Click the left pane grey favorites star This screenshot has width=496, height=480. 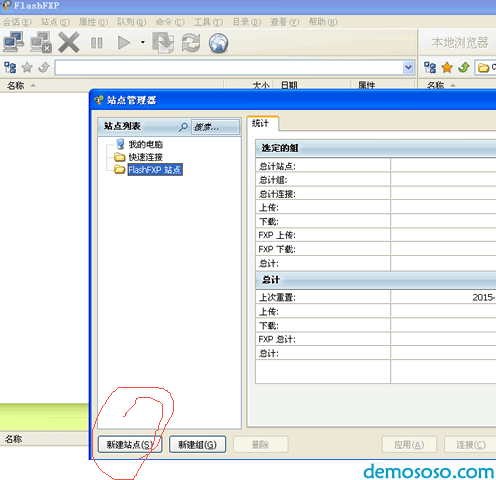pos(27,68)
